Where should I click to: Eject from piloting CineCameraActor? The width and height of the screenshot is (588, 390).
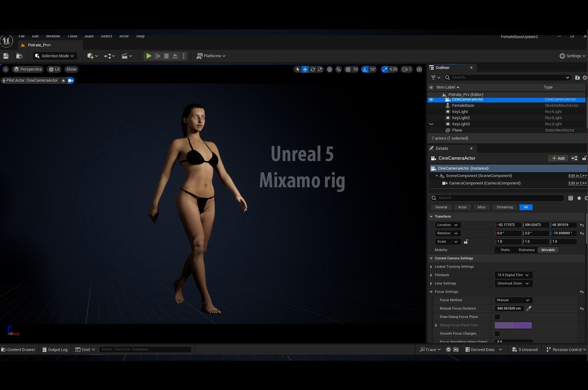point(63,80)
